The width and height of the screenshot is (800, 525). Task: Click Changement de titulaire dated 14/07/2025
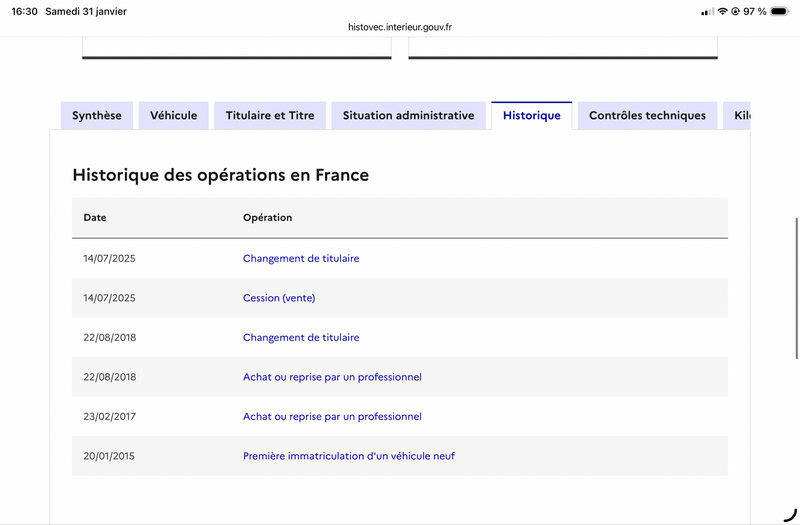tap(301, 258)
